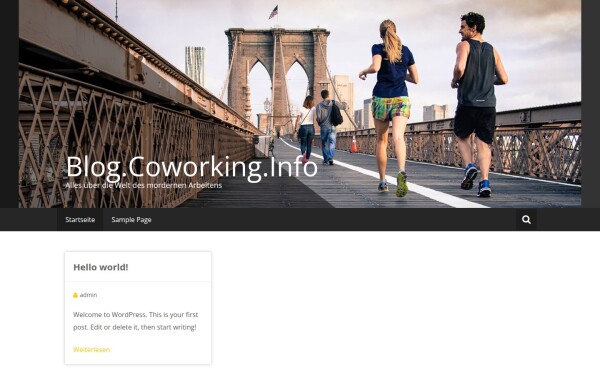The image size is (600, 375).
Task: Open the search magnifier icon
Action: coord(526,220)
